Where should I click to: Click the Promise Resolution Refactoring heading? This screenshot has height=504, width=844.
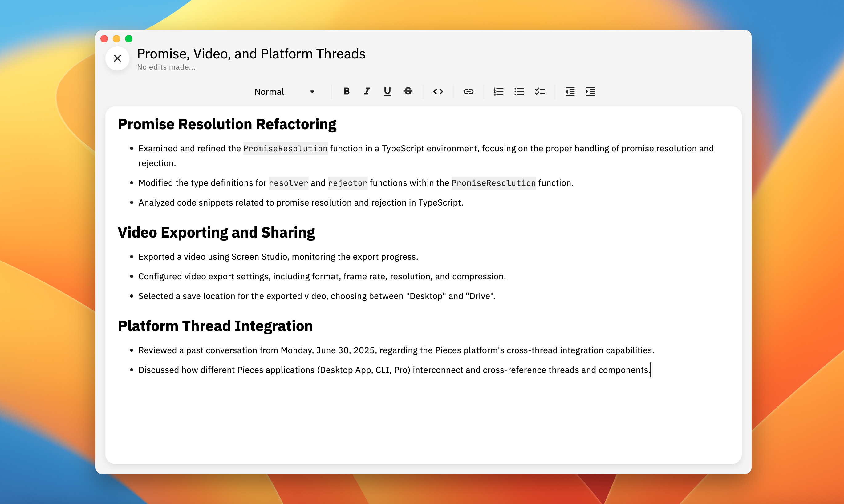click(x=227, y=124)
